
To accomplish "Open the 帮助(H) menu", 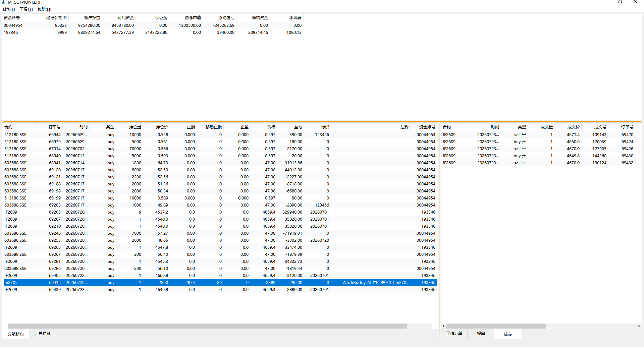I will 44,9.
